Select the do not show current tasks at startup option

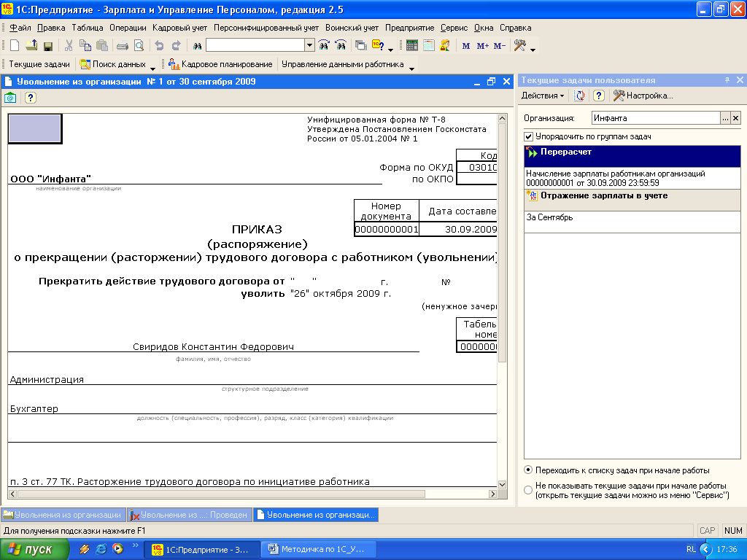coord(528,490)
